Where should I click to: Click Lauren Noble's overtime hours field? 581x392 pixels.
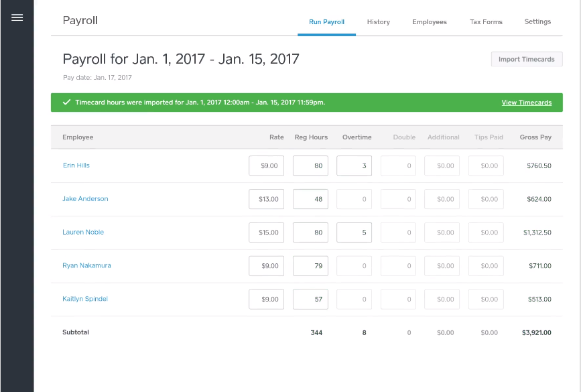(354, 232)
